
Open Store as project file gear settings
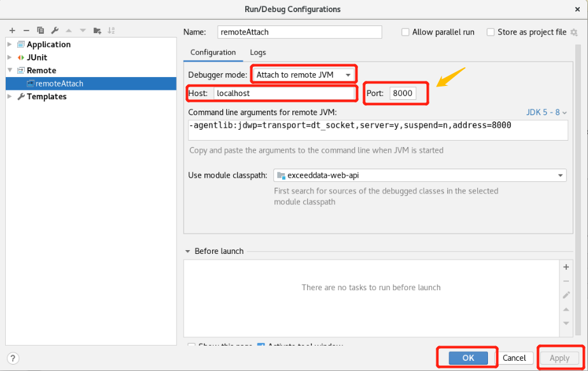(x=574, y=32)
